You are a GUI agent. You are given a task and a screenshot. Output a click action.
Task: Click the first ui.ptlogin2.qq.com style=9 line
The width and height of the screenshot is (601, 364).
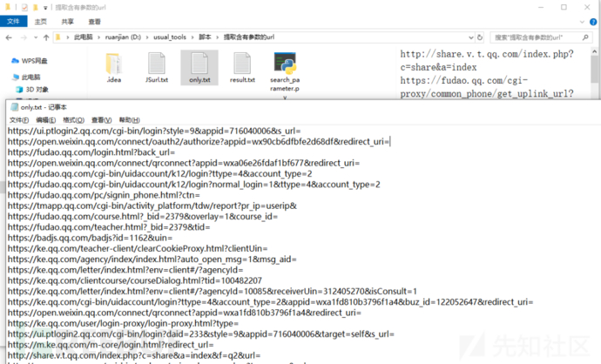[154, 131]
